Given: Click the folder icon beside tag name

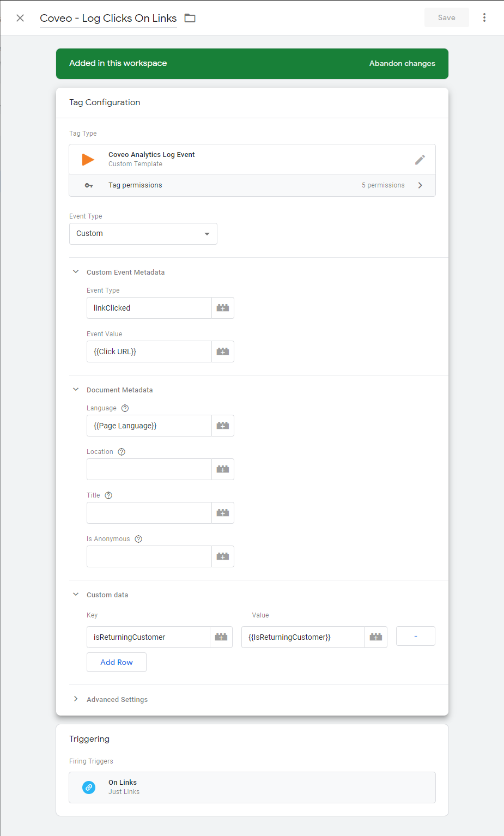Looking at the screenshot, I should (190, 18).
